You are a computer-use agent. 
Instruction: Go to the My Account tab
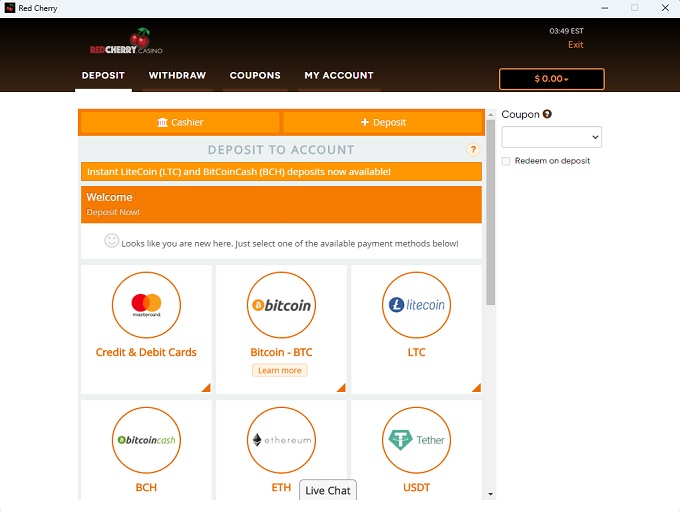coord(339,76)
